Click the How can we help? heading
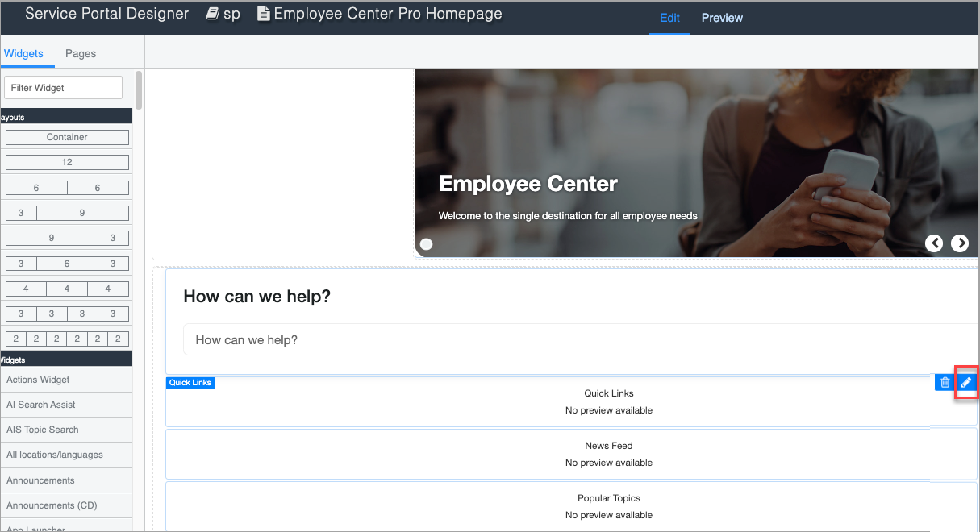Viewport: 980px width, 532px height. point(257,297)
